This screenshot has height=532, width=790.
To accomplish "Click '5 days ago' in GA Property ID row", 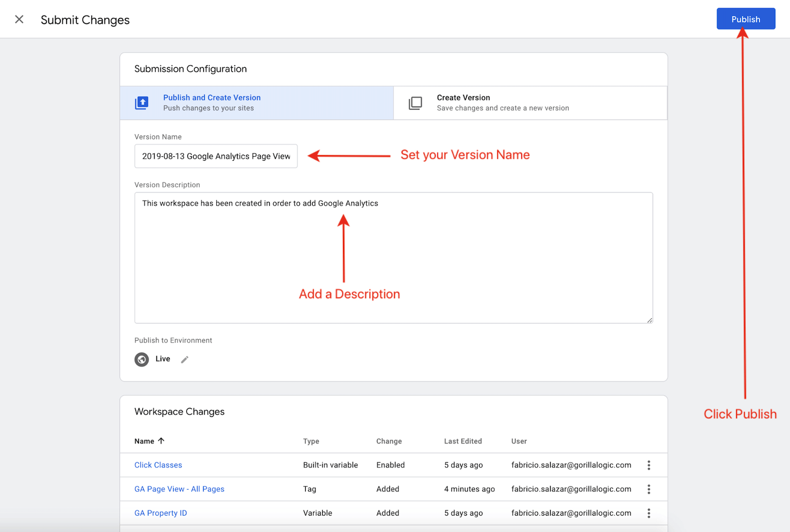I will click(463, 513).
